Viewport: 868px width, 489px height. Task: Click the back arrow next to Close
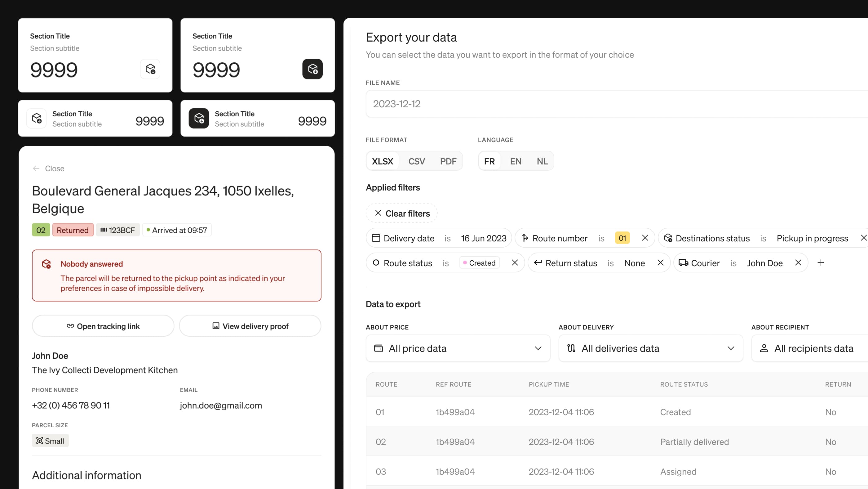coord(36,168)
